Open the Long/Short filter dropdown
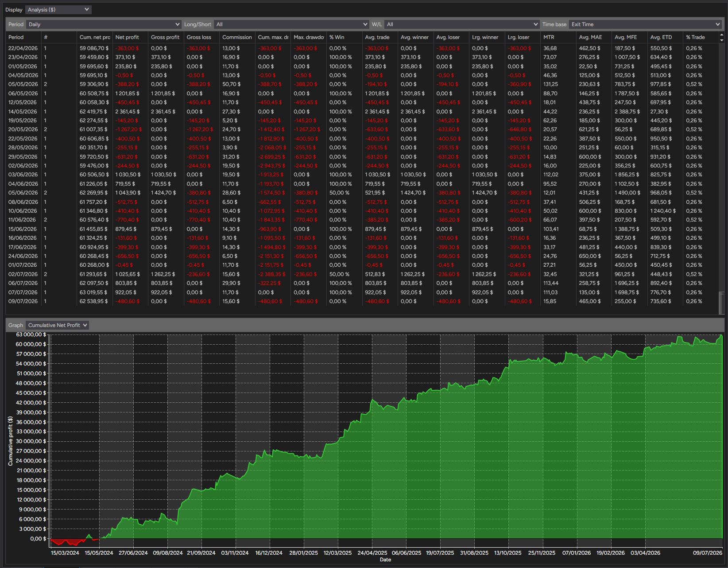 (x=291, y=24)
